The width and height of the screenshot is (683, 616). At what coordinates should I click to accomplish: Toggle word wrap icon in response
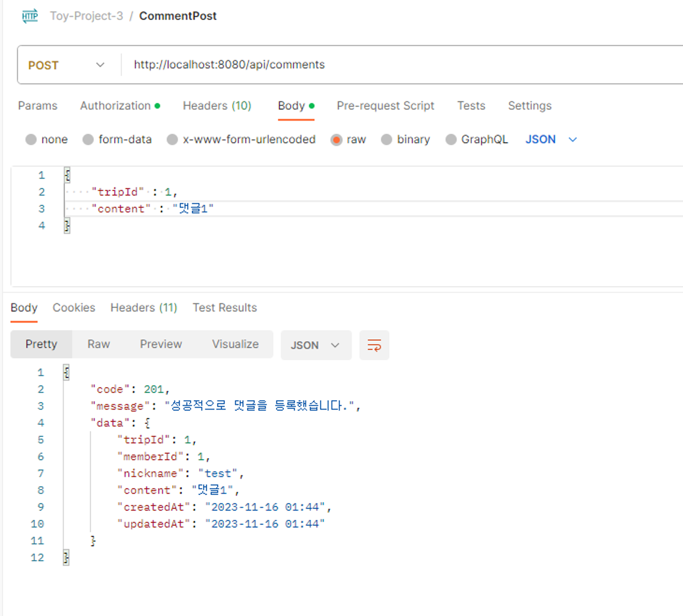tap(374, 345)
